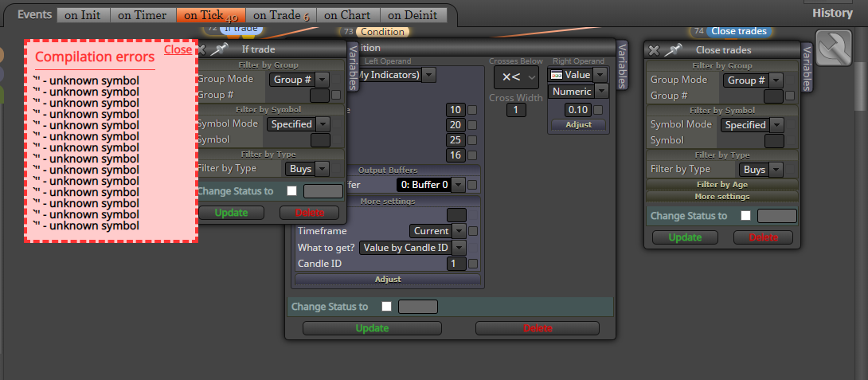Expand the Filter by Age section

[x=721, y=185]
